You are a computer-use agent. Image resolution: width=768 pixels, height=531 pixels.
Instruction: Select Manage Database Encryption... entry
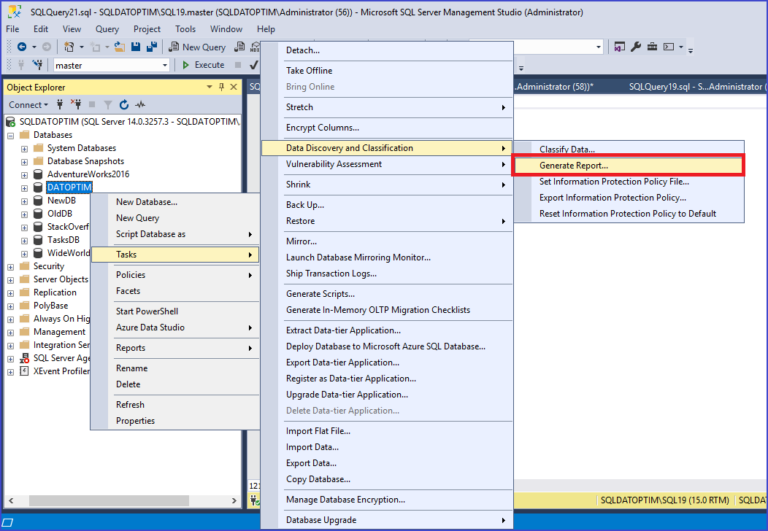pyautogui.click(x=387, y=500)
